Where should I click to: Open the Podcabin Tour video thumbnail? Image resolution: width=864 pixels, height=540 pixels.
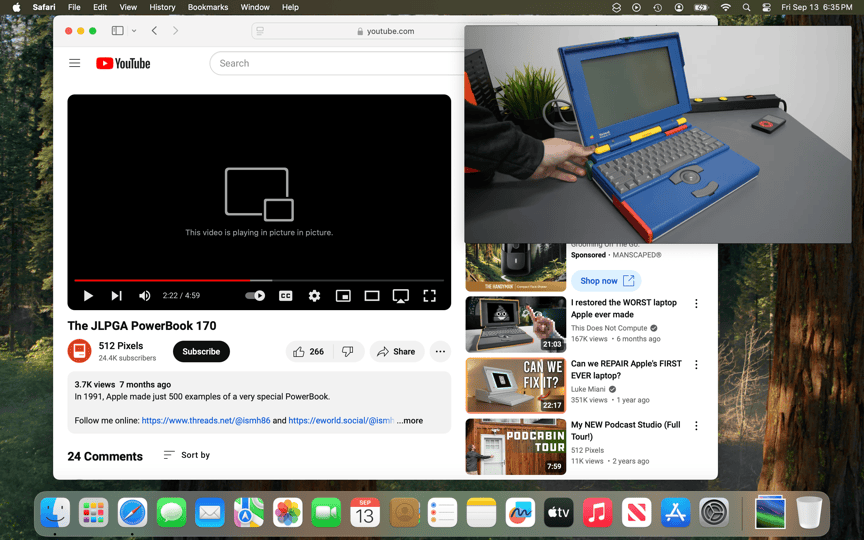coord(516,447)
